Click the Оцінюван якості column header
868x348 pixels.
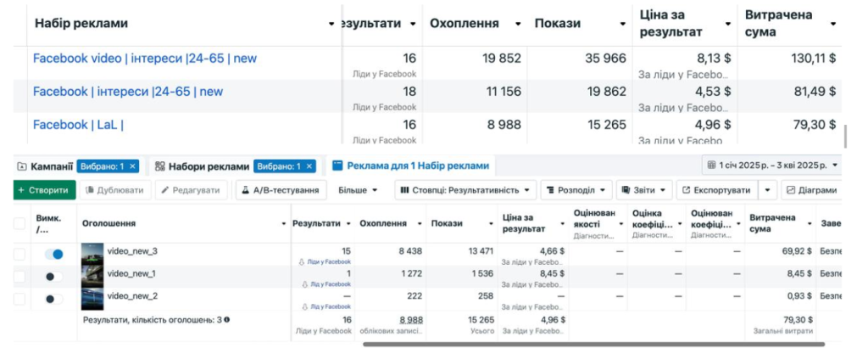(x=594, y=218)
